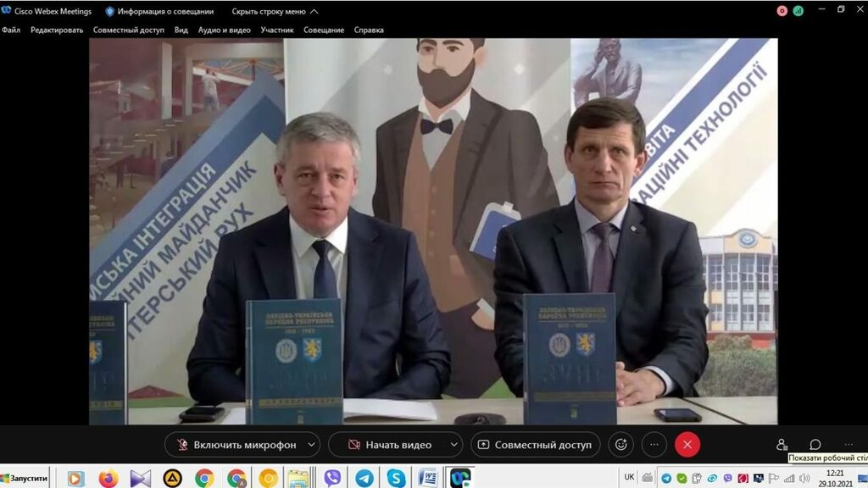Expand the microphone options arrow
This screenshot has height=488, width=868.
click(x=311, y=445)
